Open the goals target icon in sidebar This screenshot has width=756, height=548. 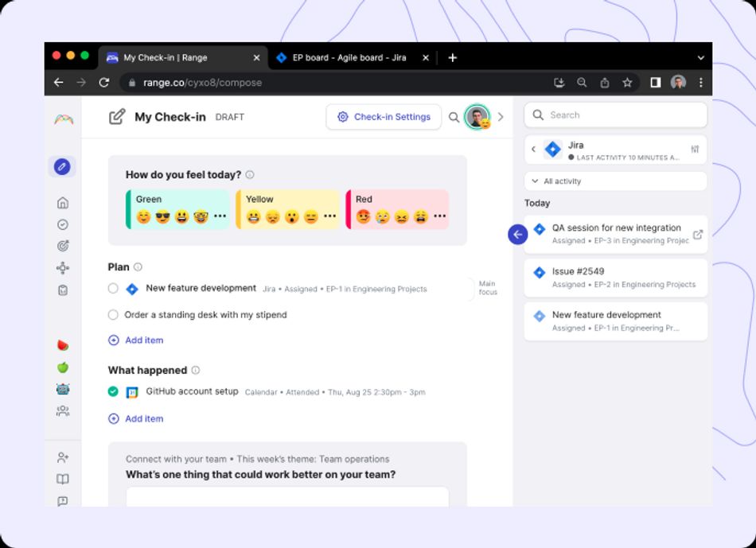(63, 246)
